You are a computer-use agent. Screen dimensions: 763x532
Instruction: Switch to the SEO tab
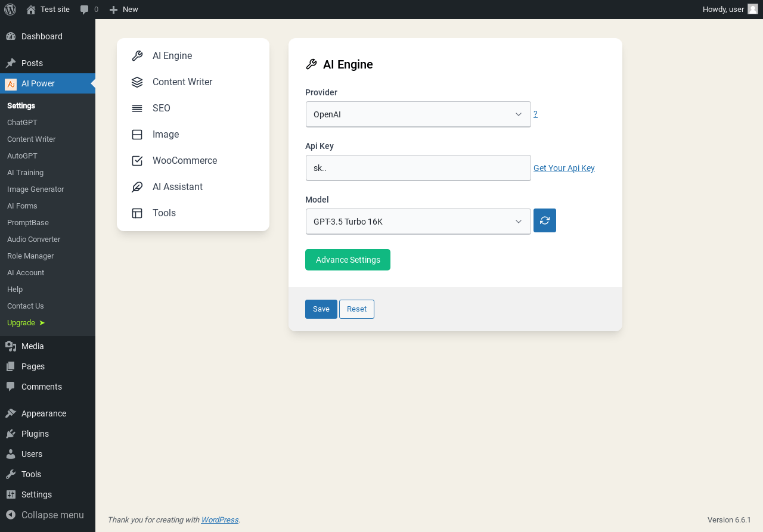[193, 108]
